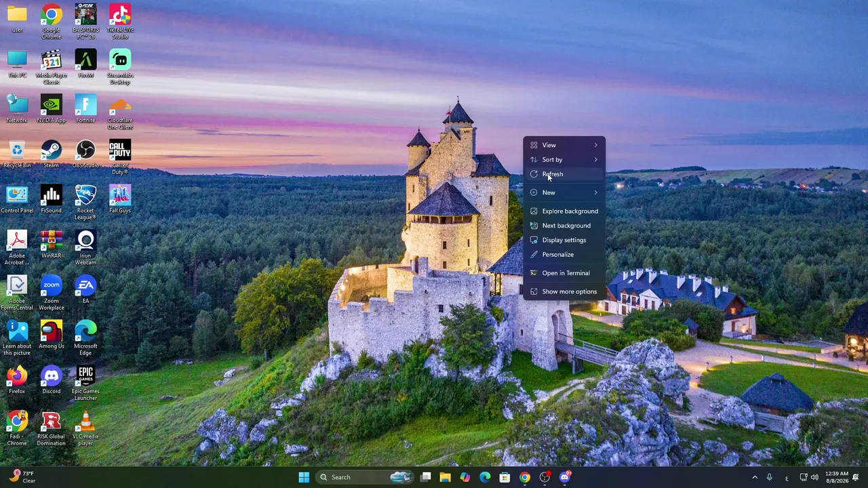Choose Refresh from the context menu

click(564, 174)
